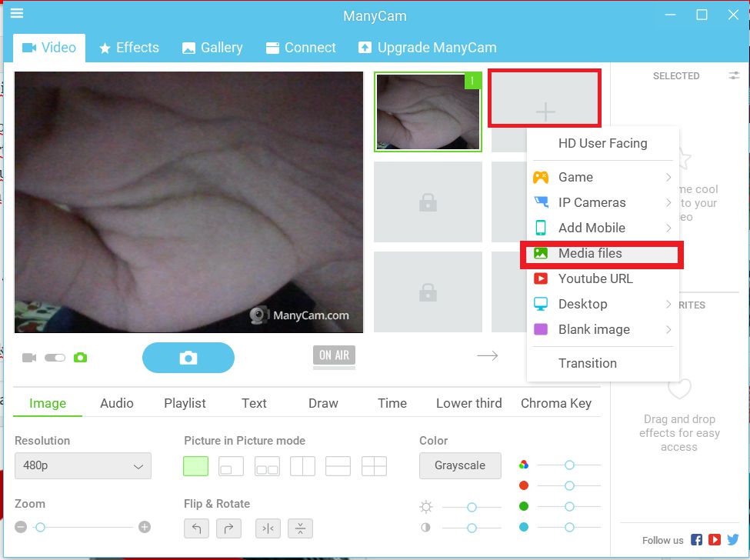Click the main video preview

click(189, 202)
